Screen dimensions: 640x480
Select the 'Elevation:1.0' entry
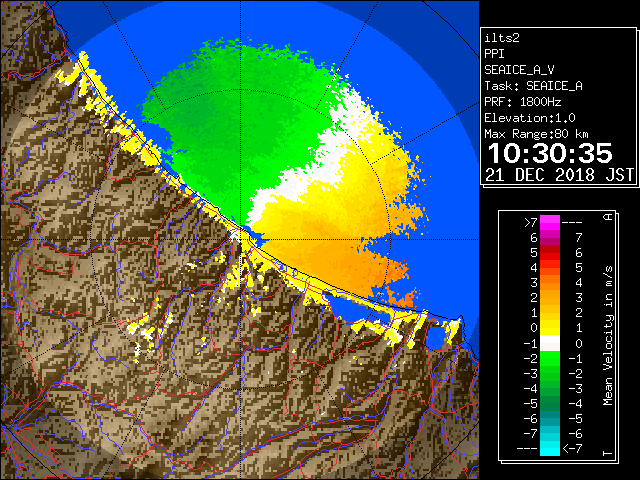pos(530,118)
